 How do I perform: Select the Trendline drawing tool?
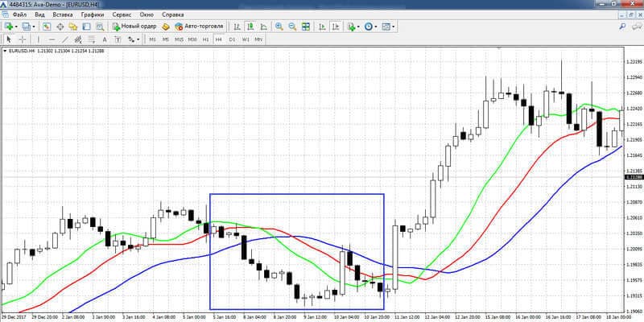pos(65,39)
